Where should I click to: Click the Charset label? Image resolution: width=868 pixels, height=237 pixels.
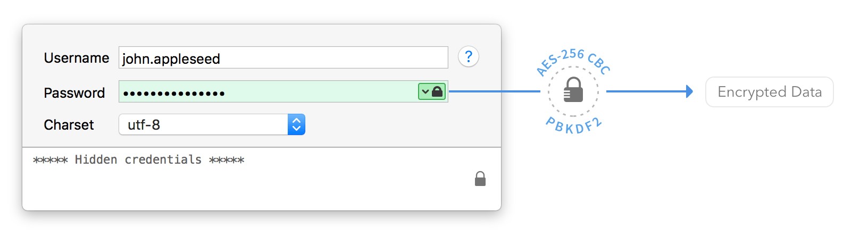coord(69,124)
